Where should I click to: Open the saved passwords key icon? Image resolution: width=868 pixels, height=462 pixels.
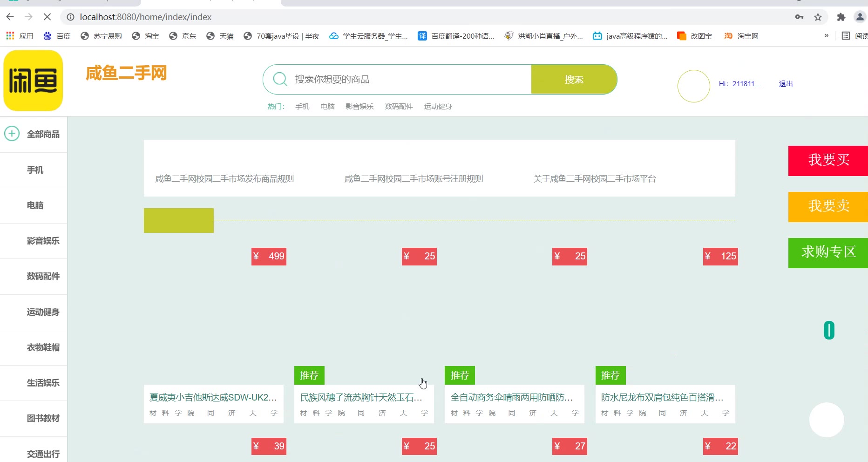pos(799,17)
